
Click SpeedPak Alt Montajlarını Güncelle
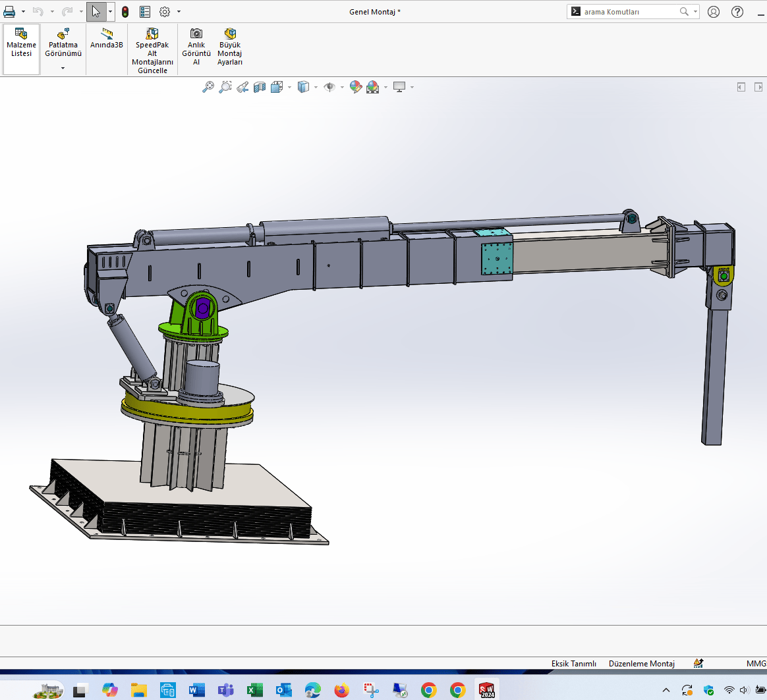coord(152,50)
